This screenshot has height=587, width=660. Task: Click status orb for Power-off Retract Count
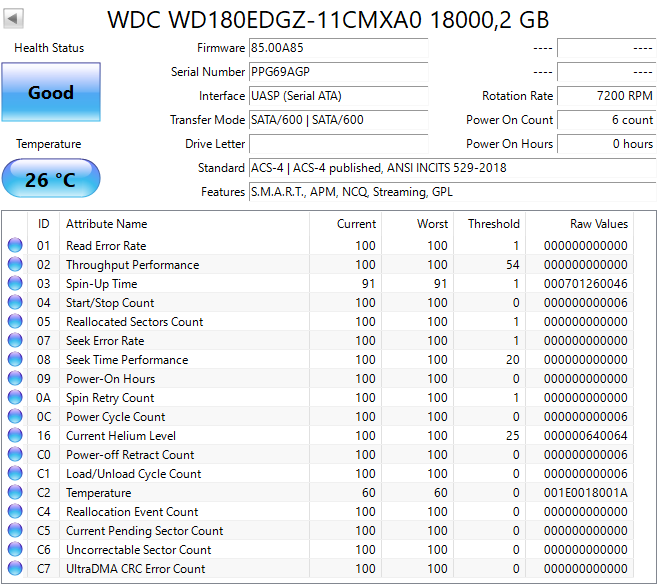[x=15, y=454]
